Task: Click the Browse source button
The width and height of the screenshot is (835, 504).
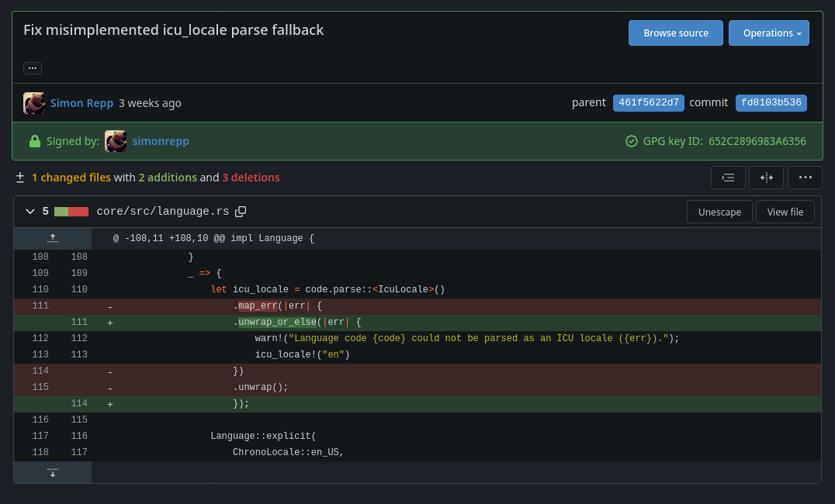Action: point(675,33)
